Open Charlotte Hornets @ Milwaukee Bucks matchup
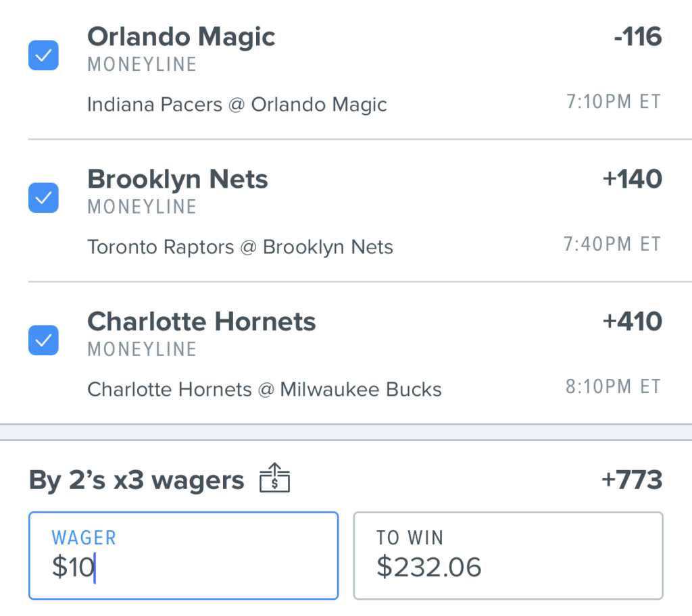Image resolution: width=692 pixels, height=616 pixels. [x=264, y=390]
